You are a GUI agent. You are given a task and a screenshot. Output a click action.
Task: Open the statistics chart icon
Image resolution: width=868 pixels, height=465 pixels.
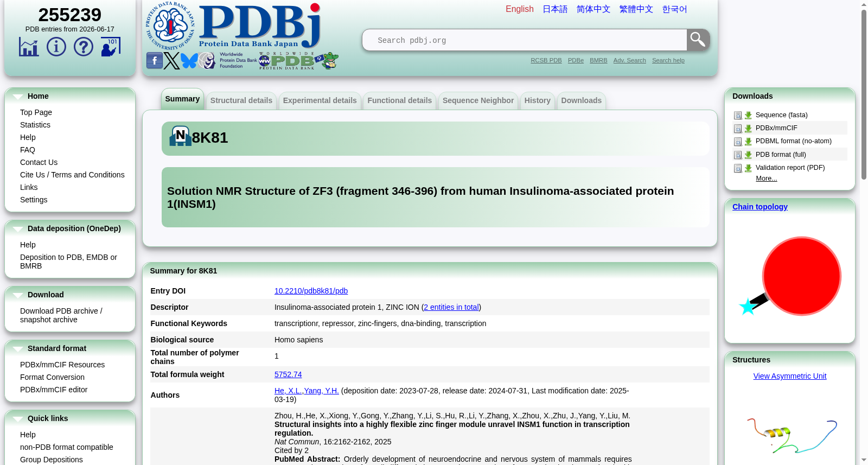tap(29, 47)
